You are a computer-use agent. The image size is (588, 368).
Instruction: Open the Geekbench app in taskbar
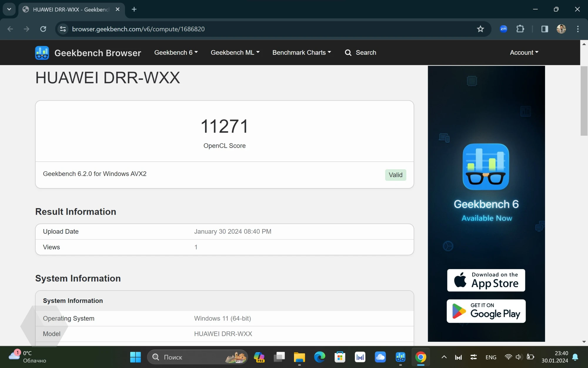coord(400,357)
